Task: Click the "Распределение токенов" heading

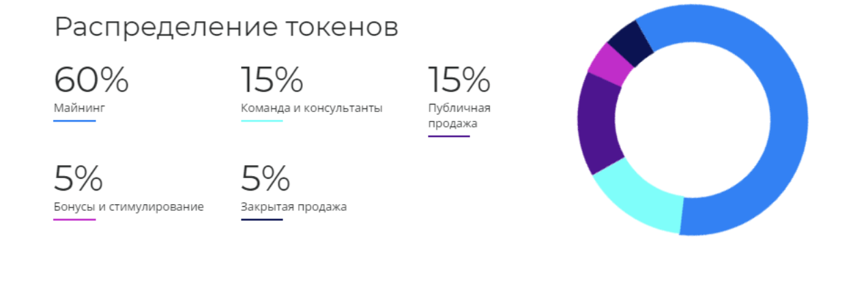Action: (226, 27)
